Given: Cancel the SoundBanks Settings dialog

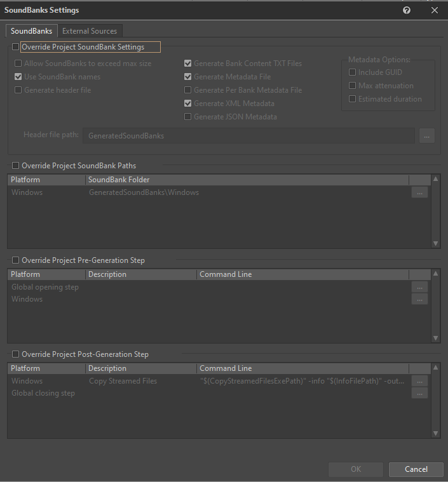Looking at the screenshot, I should (x=416, y=469).
